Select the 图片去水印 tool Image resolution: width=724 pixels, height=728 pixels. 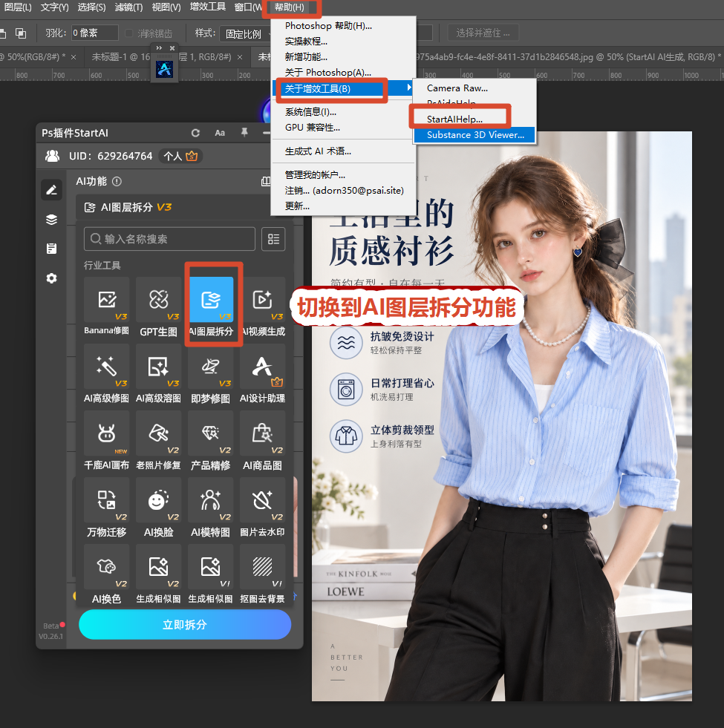[x=263, y=500]
